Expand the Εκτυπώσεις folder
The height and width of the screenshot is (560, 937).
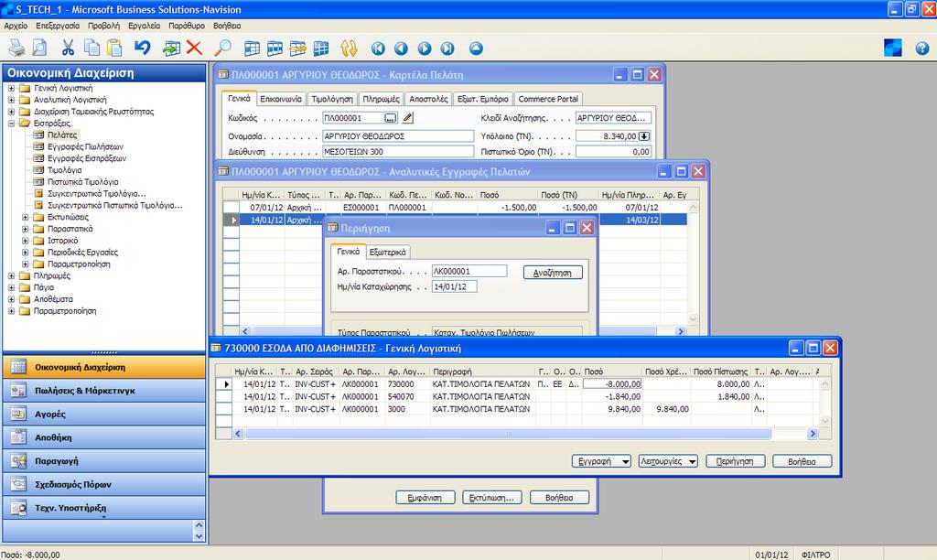[26, 217]
